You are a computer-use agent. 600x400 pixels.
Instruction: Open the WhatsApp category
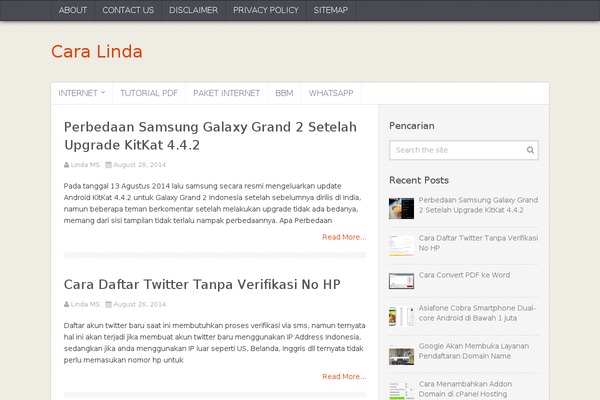[x=331, y=93]
